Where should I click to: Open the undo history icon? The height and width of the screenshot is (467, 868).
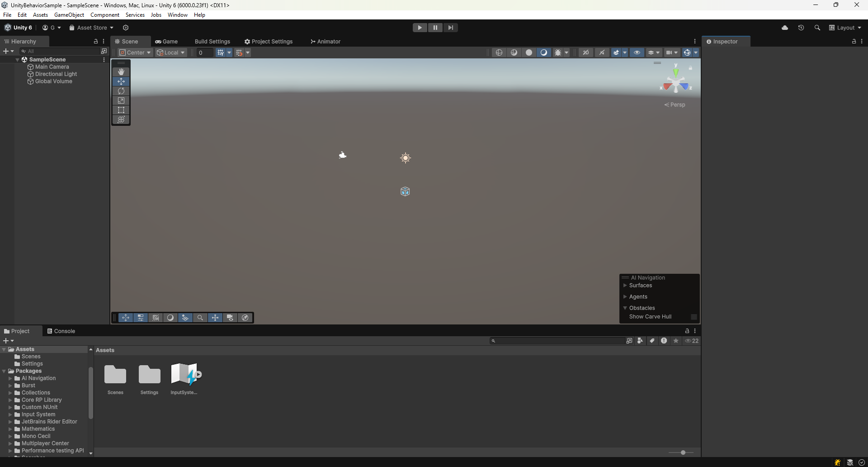pyautogui.click(x=801, y=28)
